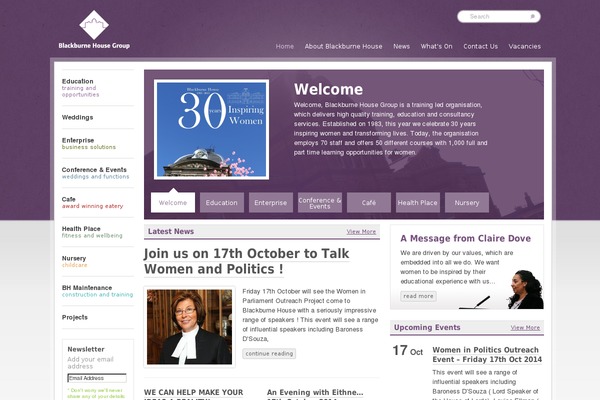Go to the News menu item

click(401, 46)
